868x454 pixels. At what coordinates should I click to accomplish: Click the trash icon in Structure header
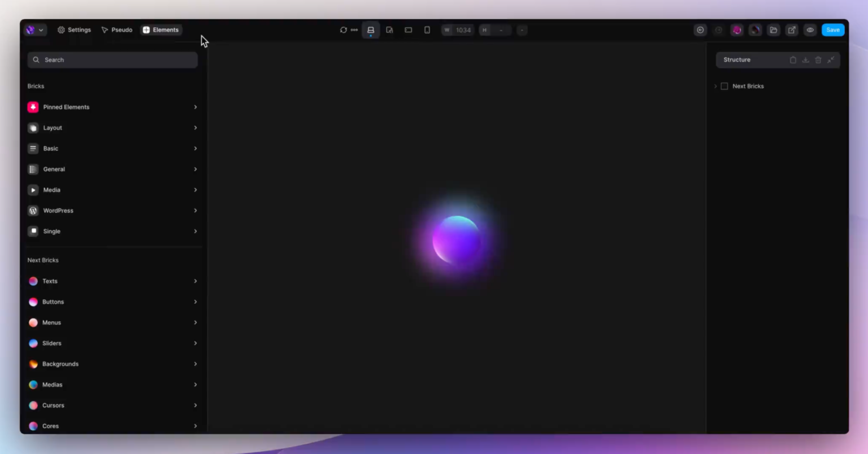tap(818, 60)
